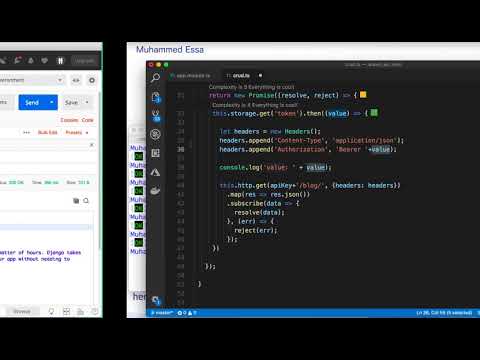This screenshot has width=480, height=360.
Task: Click the settings gear in the activity bar
Action: coord(156,300)
